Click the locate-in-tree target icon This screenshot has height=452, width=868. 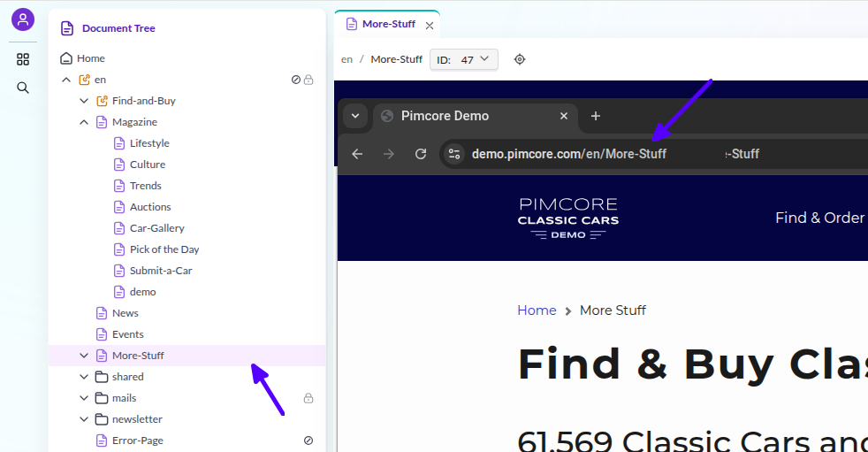coord(519,59)
